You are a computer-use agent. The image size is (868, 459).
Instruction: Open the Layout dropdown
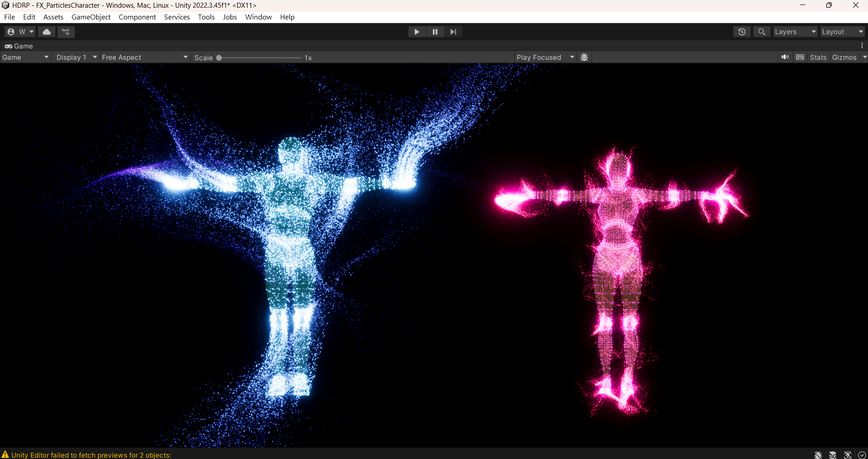[843, 32]
